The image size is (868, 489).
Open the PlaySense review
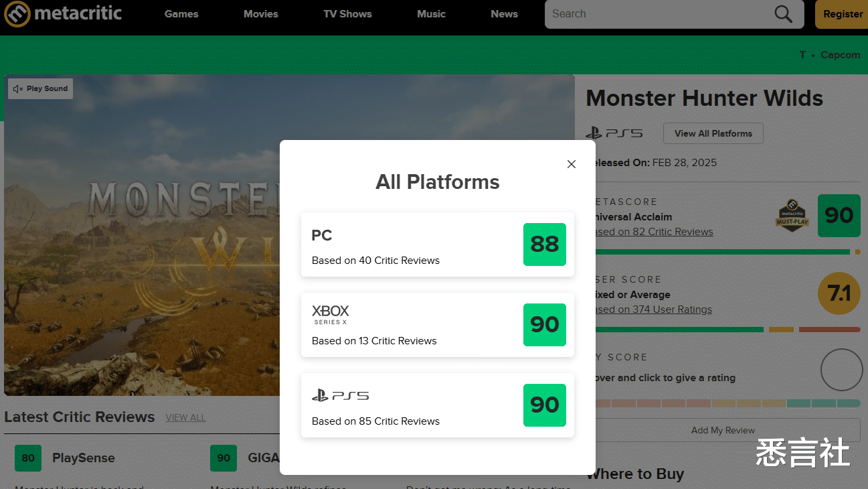click(84, 458)
